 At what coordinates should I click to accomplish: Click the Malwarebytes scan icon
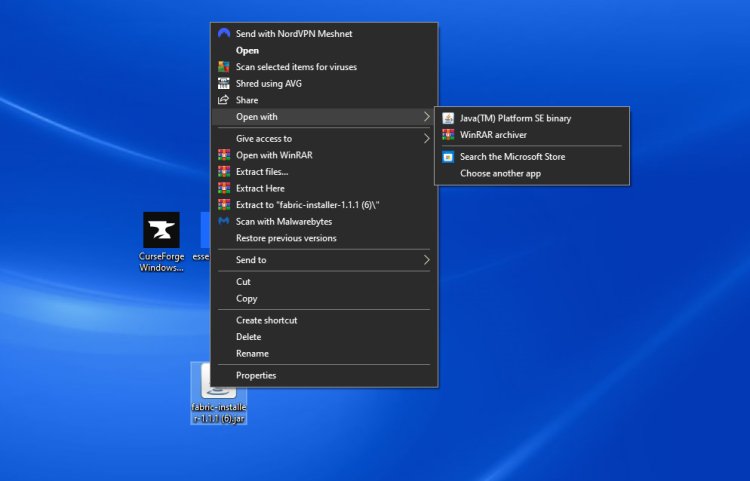click(x=224, y=221)
